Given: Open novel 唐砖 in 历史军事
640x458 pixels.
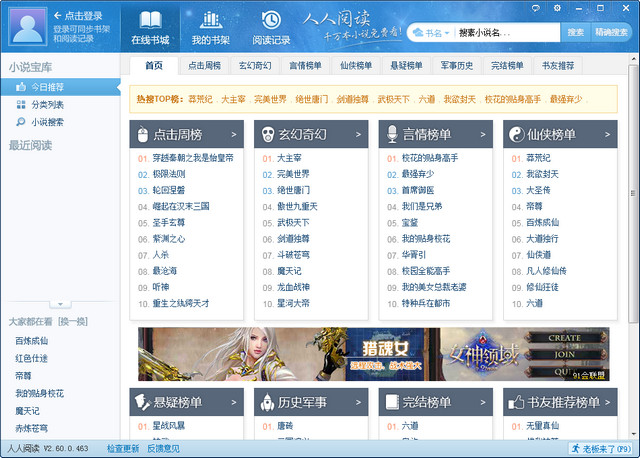Looking at the screenshot, I should tap(285, 426).
